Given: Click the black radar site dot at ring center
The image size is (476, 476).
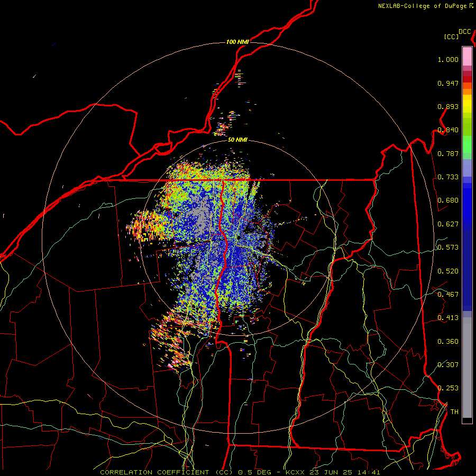Looking at the screenshot, I should (x=239, y=237).
